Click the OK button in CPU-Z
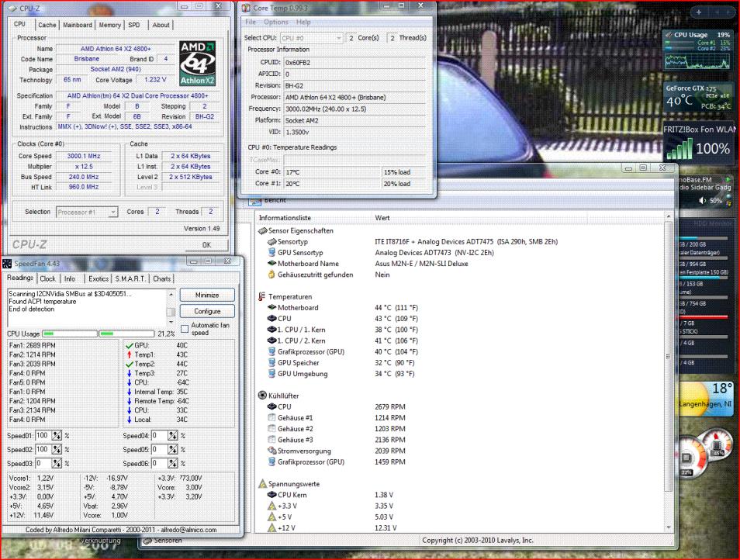This screenshot has height=560, width=740. pyautogui.click(x=206, y=245)
